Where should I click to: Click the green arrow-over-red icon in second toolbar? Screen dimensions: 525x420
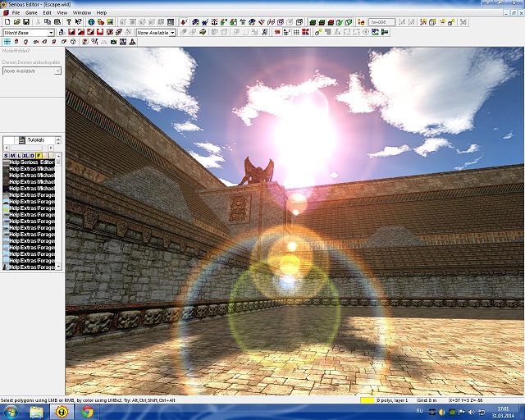tap(203, 32)
